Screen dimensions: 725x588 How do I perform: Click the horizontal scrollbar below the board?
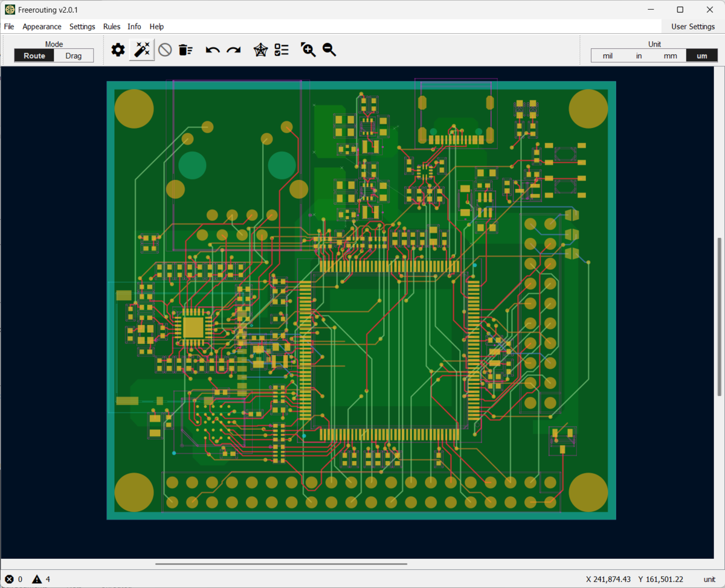point(281,564)
